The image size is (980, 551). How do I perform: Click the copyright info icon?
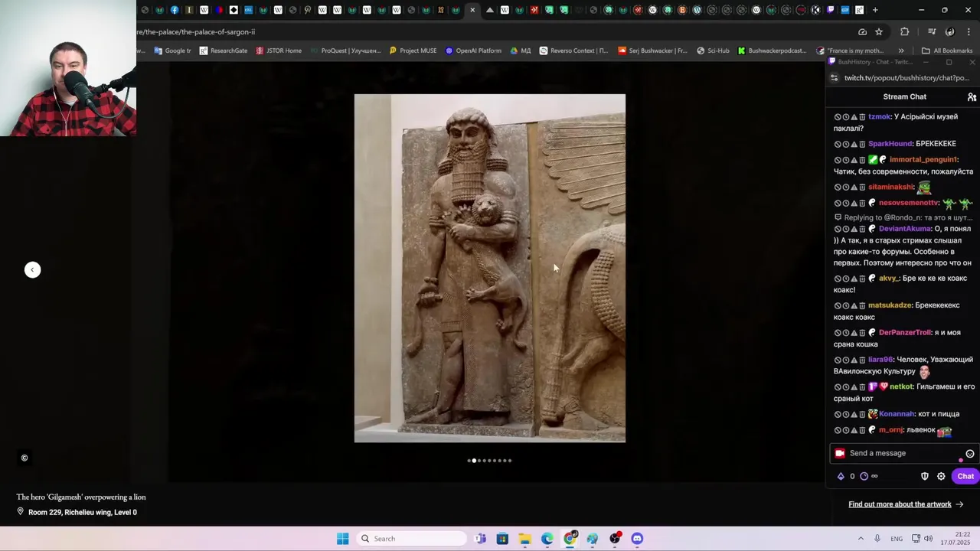pyautogui.click(x=24, y=458)
